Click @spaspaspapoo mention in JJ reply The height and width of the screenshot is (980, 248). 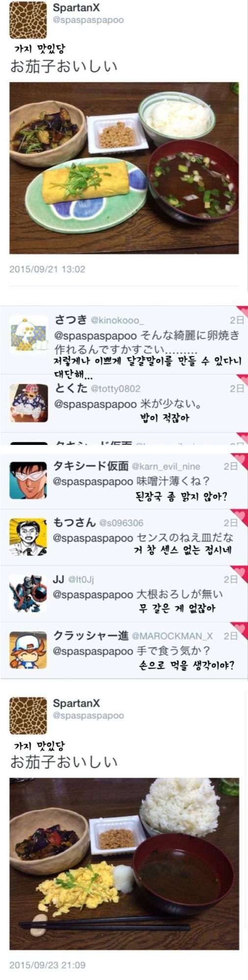pyautogui.click(x=93, y=594)
